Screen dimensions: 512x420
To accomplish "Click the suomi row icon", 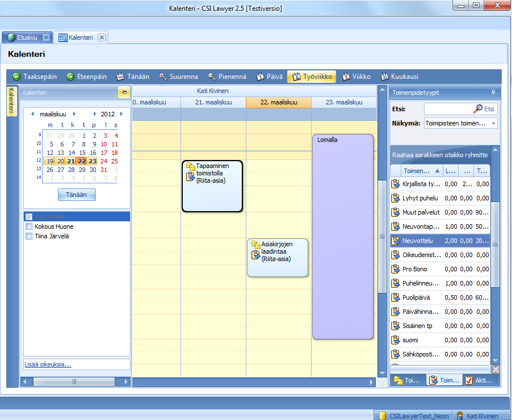I will (x=396, y=340).
